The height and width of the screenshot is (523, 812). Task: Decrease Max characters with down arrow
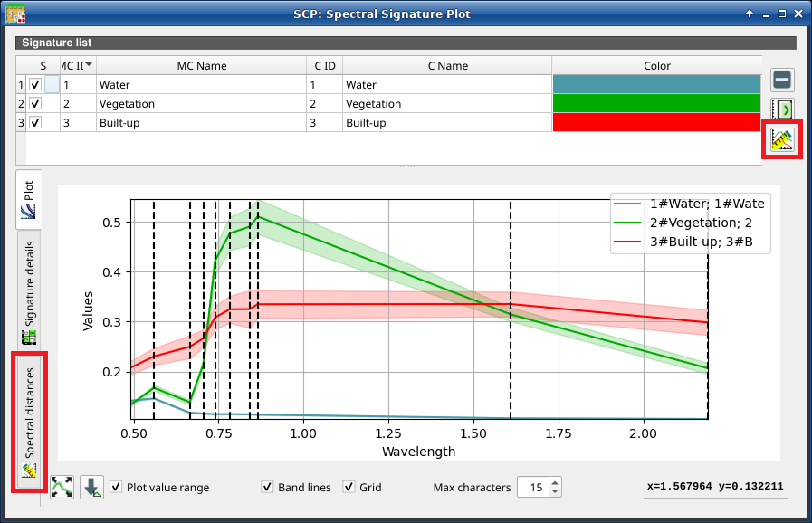(x=554, y=493)
